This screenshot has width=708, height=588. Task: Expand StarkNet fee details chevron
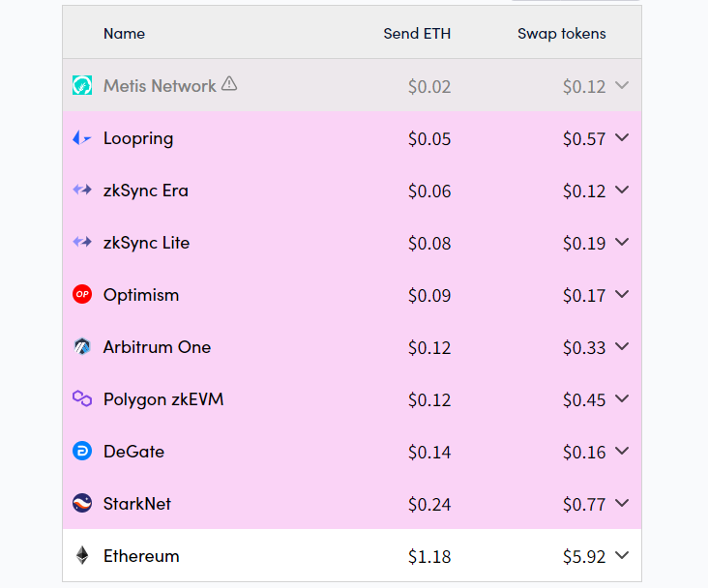point(622,503)
